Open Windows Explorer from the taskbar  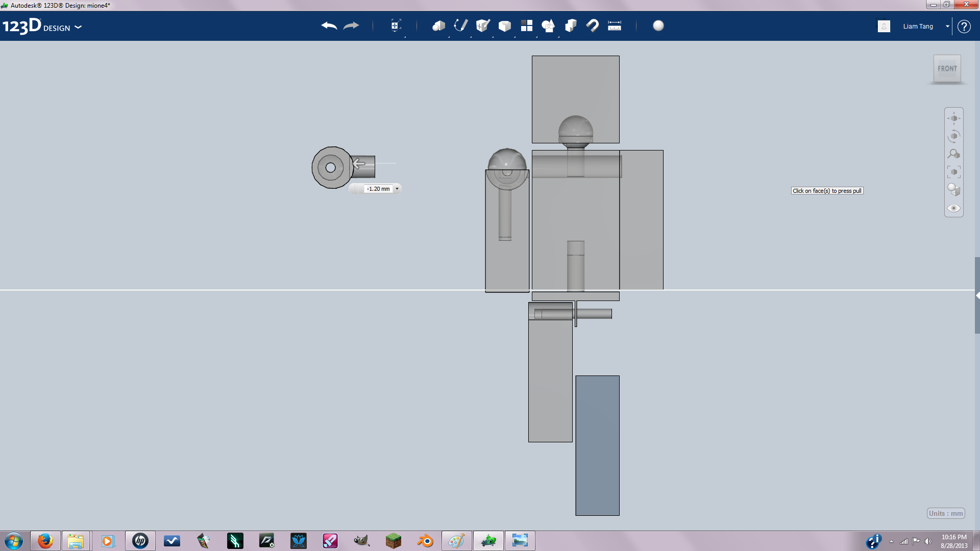(x=76, y=541)
